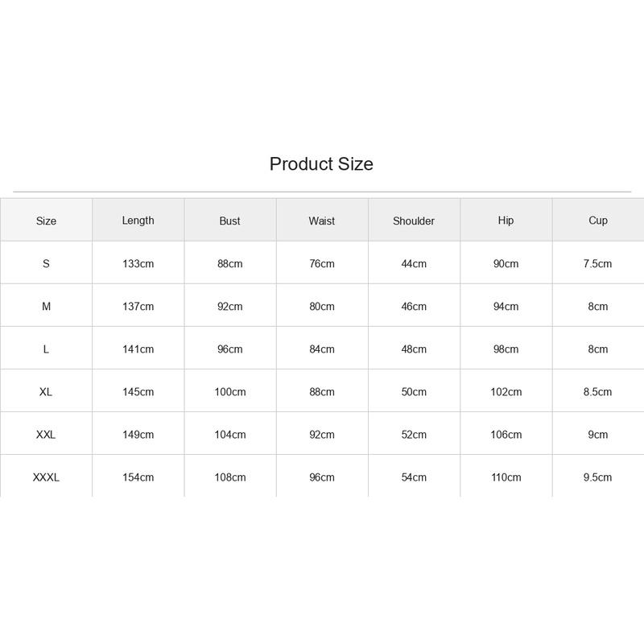Select the M size row label

click(x=46, y=306)
